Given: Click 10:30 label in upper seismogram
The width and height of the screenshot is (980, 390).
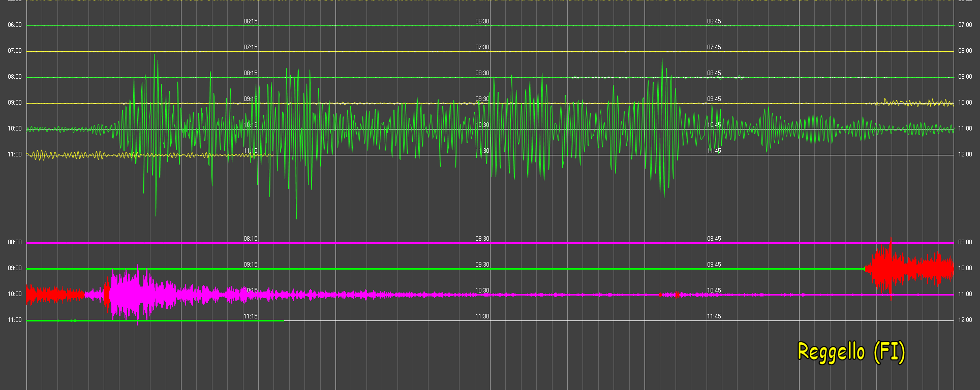Looking at the screenshot, I should click(482, 125).
